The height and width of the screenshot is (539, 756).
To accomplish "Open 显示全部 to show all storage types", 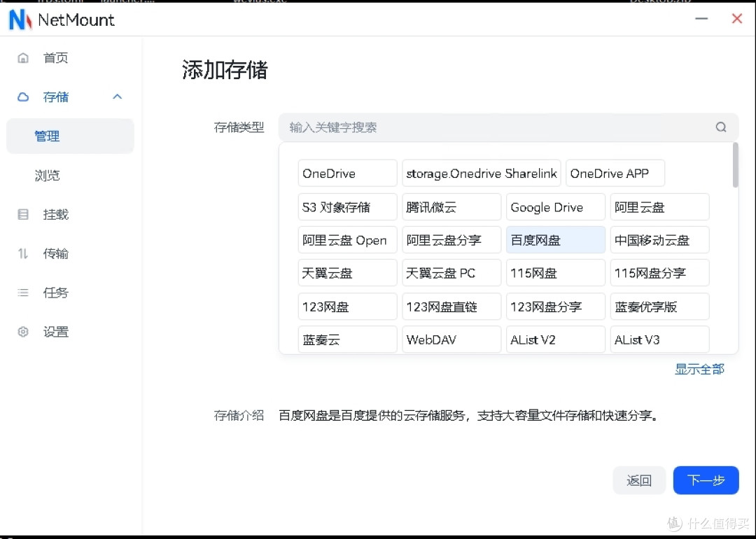I will click(x=699, y=369).
